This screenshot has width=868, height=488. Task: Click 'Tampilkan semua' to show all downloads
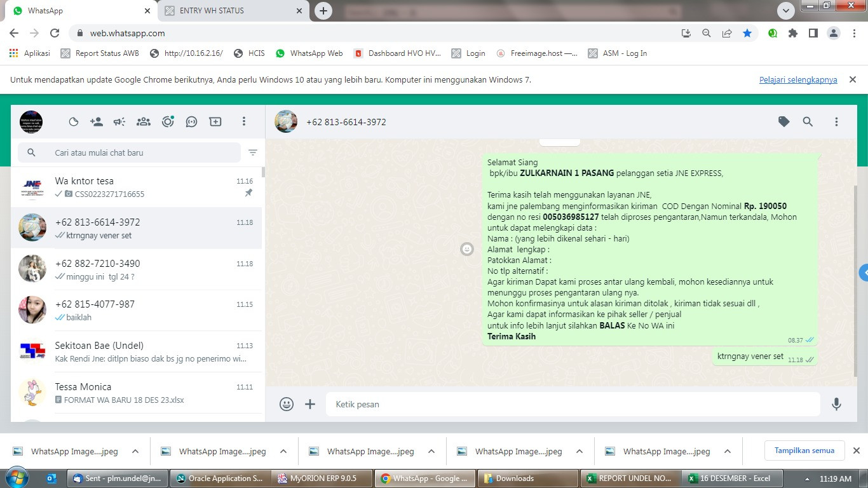pyautogui.click(x=804, y=451)
